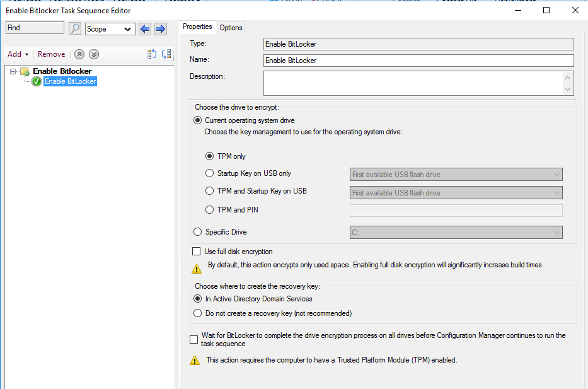Click the blue right arrow find-next button
The height and width of the screenshot is (389, 588).
point(161,28)
